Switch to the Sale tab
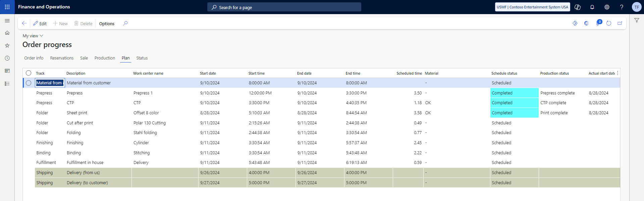The image size is (644, 201). 84,58
